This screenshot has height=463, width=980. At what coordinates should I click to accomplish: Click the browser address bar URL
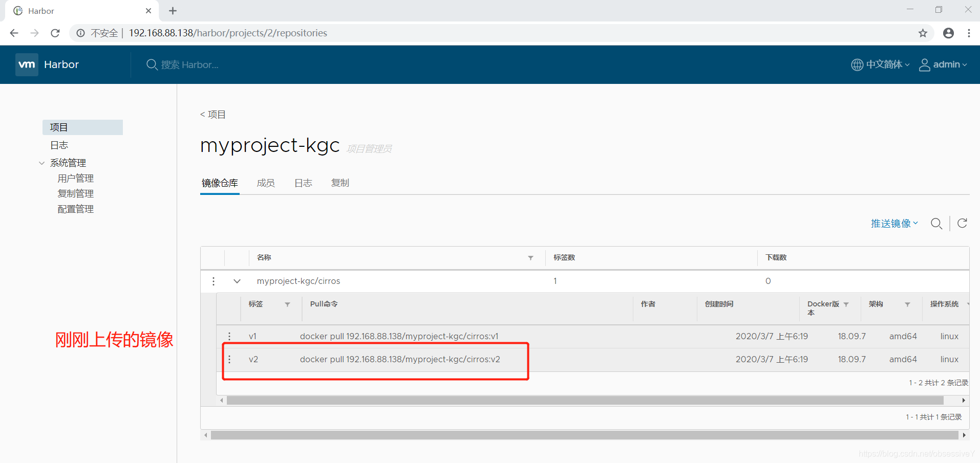228,33
